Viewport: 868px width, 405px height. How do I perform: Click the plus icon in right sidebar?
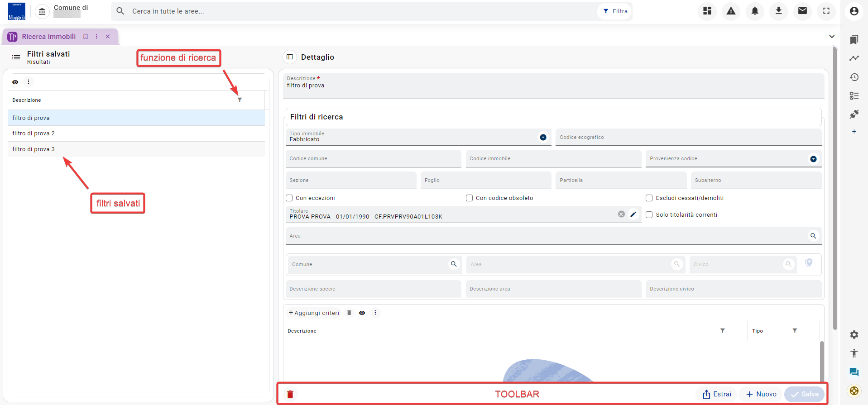(x=854, y=132)
